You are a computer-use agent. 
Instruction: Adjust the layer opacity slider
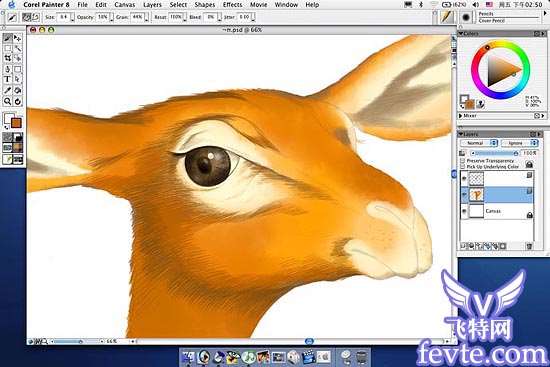click(495, 153)
